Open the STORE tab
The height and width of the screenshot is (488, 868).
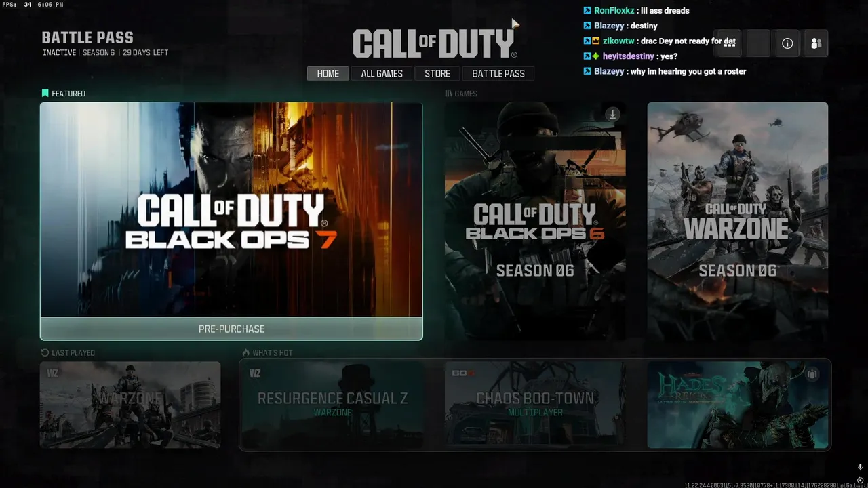[437, 73]
